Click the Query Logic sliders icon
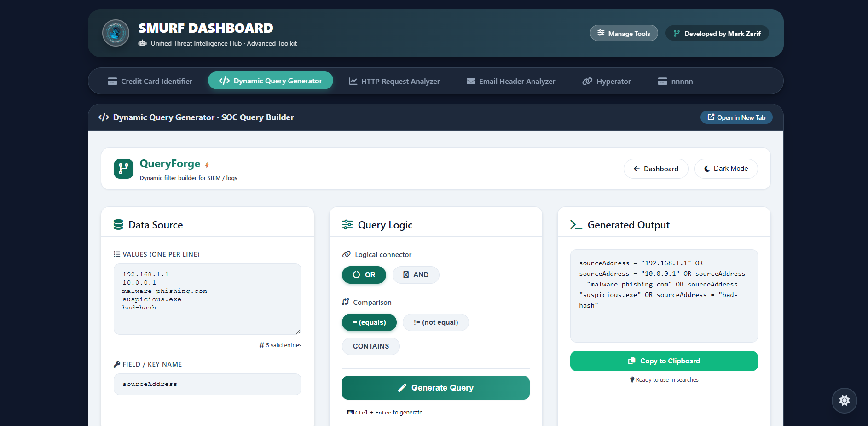The image size is (868, 426). pyautogui.click(x=347, y=225)
